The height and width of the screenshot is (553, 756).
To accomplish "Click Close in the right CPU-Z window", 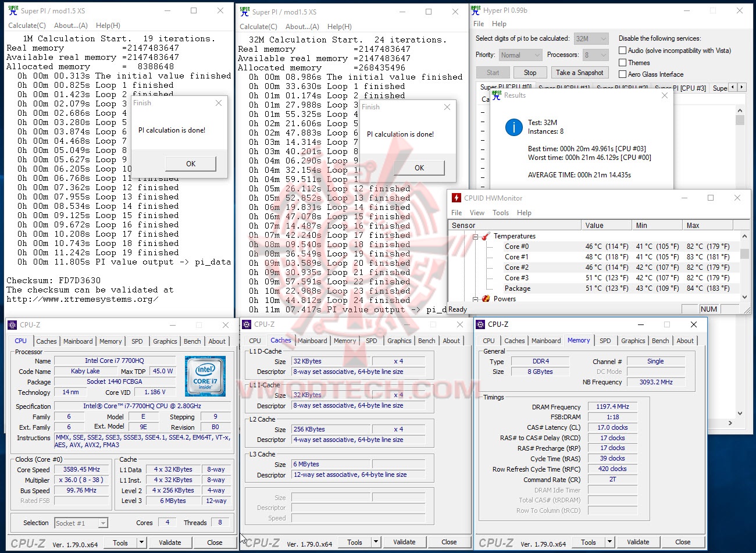I will pos(683,542).
